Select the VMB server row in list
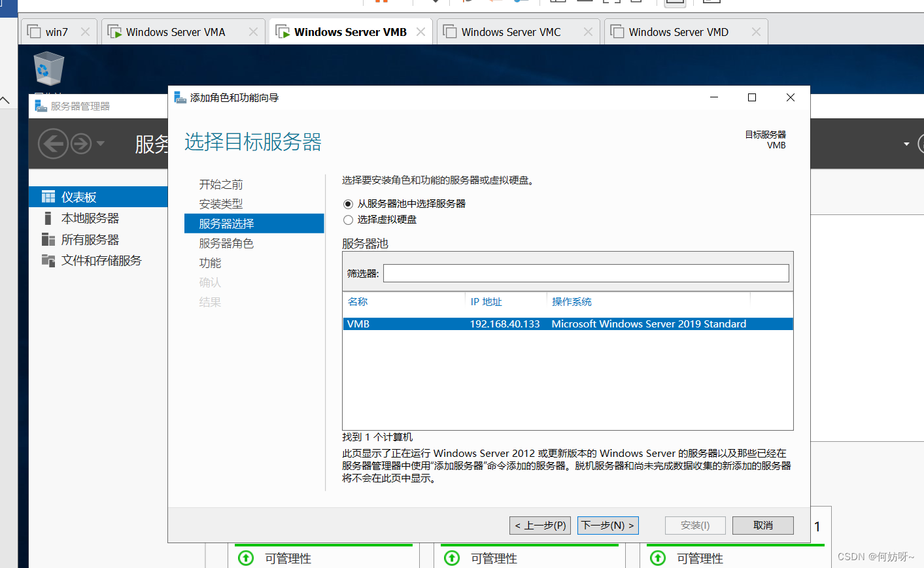 [x=567, y=324]
